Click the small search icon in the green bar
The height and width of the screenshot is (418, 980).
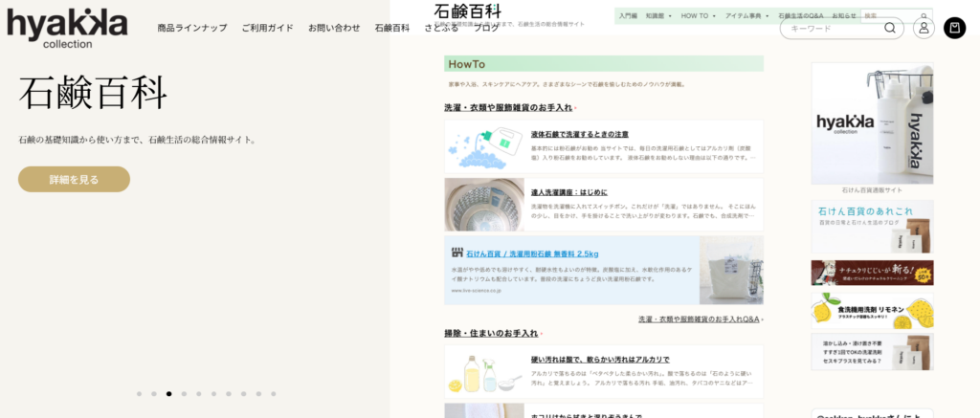click(924, 16)
